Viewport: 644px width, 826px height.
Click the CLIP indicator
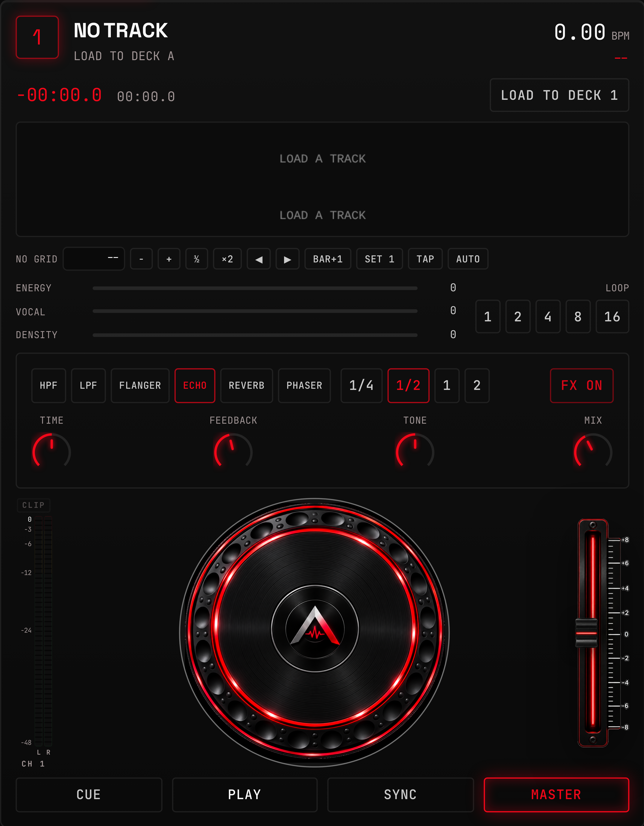pyautogui.click(x=34, y=505)
